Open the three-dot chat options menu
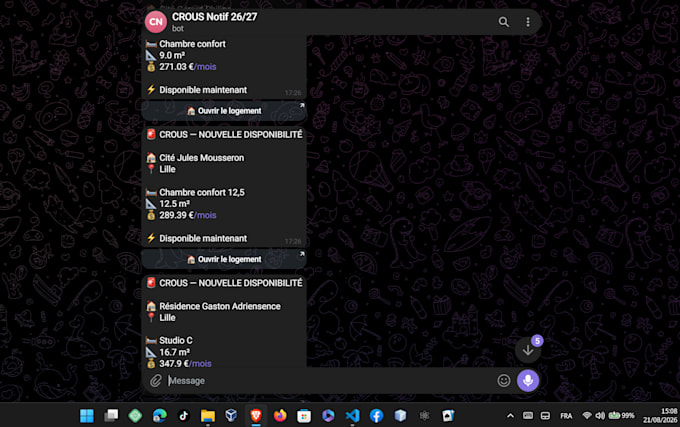 (x=528, y=22)
